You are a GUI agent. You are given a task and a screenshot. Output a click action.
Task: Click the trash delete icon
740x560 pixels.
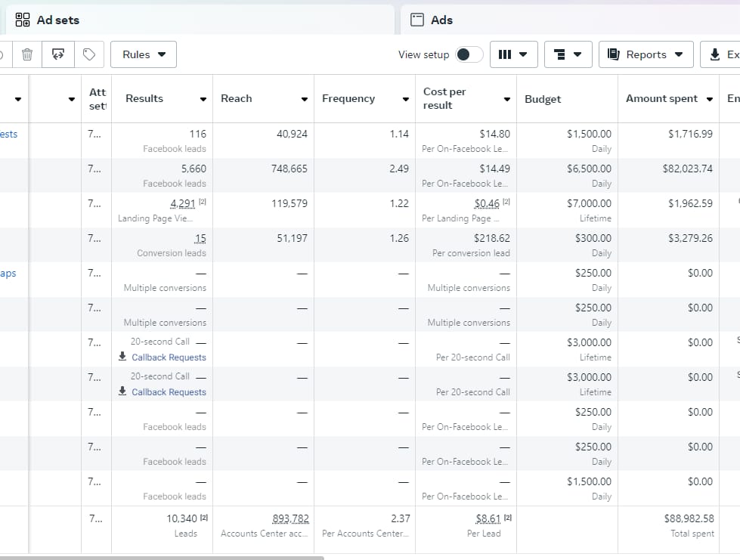point(27,54)
